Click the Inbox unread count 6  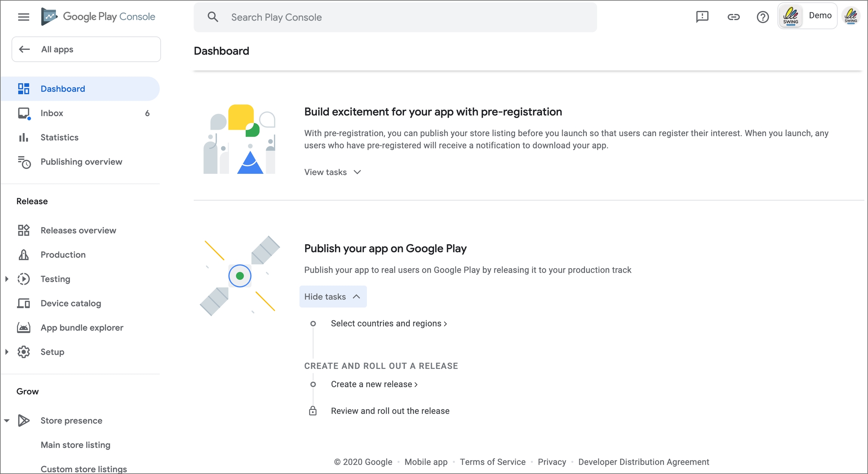point(147,113)
